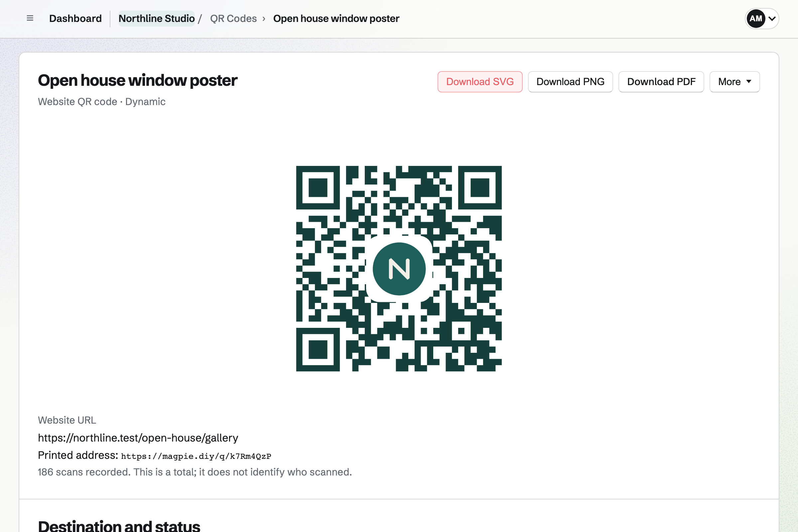Select the northline.test gallery URL text
This screenshot has height=532, width=798.
[x=138, y=438]
